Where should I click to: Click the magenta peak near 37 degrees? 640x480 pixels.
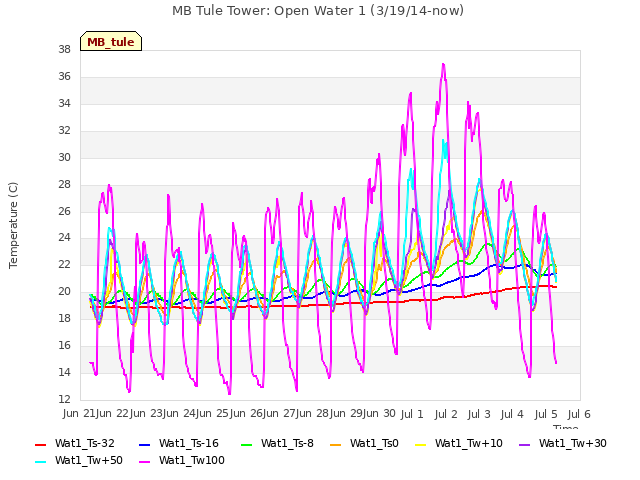(443, 64)
